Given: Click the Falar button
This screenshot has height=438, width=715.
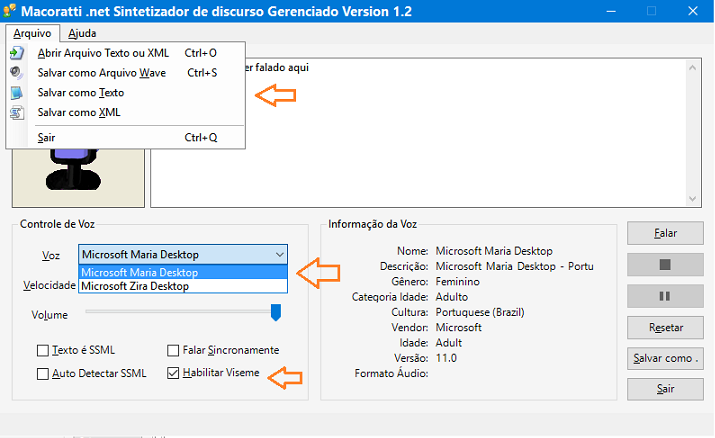Looking at the screenshot, I should (665, 233).
